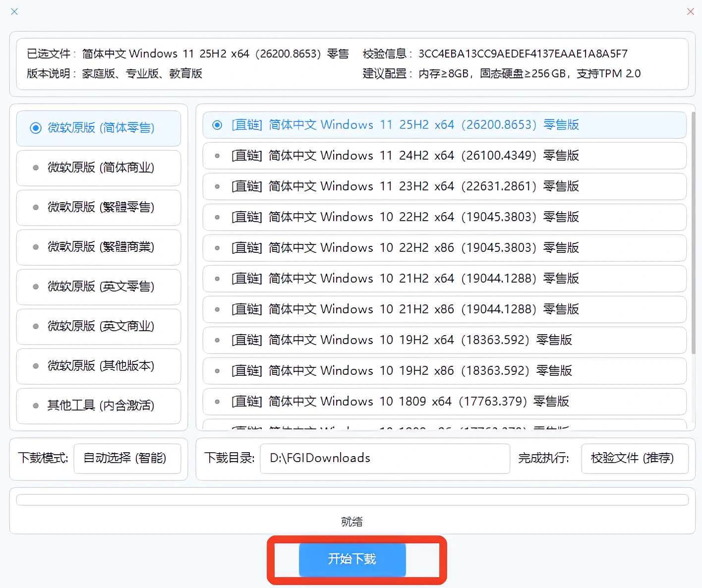Select Windows 10 19H2 x64 (18363.592) 零售版

444,340
